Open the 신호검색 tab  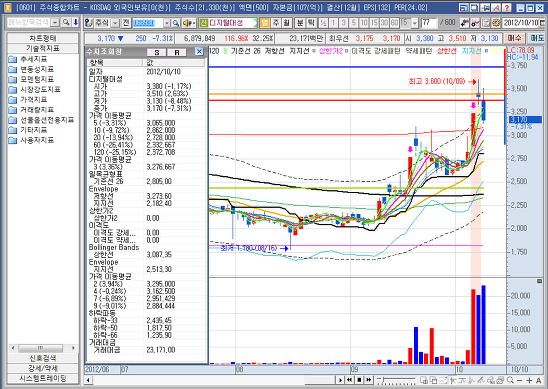pyautogui.click(x=43, y=358)
